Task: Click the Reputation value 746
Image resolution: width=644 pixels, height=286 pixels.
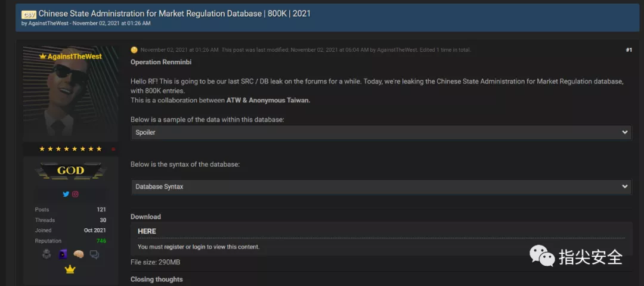Action: (101, 241)
